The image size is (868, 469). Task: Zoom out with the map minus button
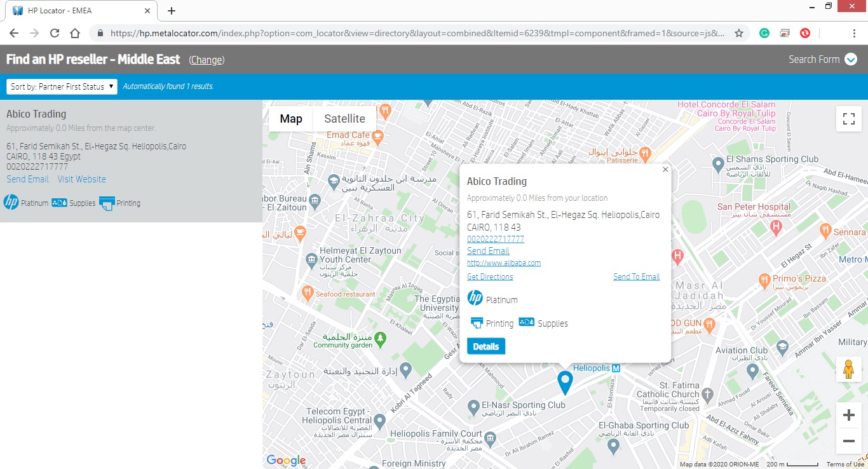(848, 441)
